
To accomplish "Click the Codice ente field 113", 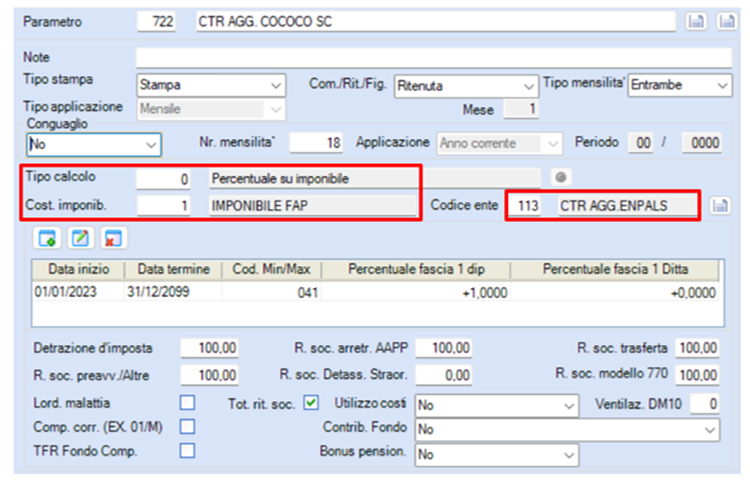I will [x=525, y=206].
